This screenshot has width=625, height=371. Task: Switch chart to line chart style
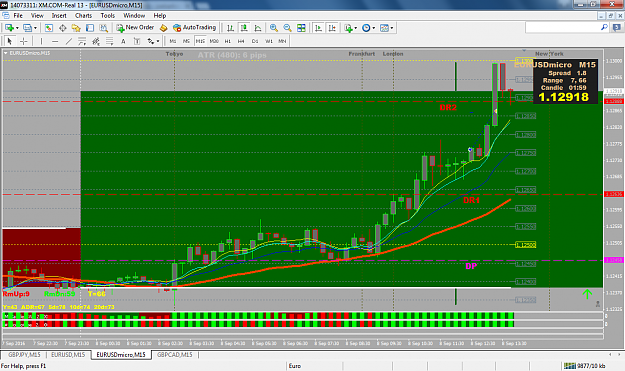[x=257, y=28]
